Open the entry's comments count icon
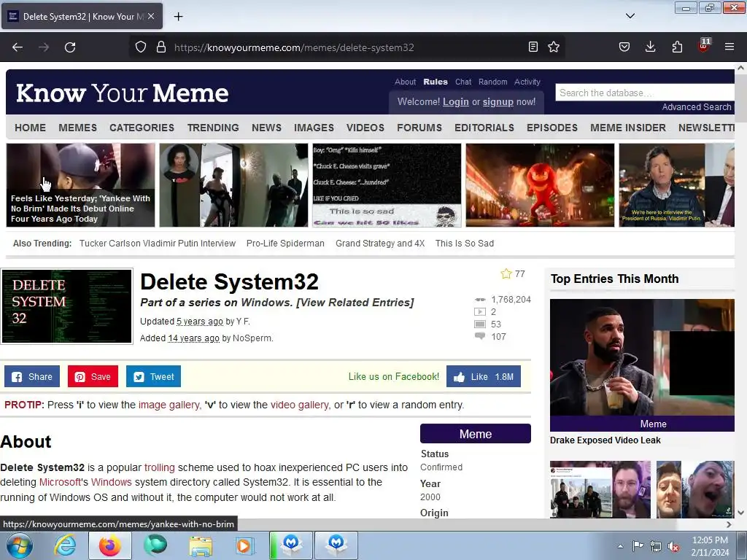This screenshot has width=747, height=560. coord(480,336)
